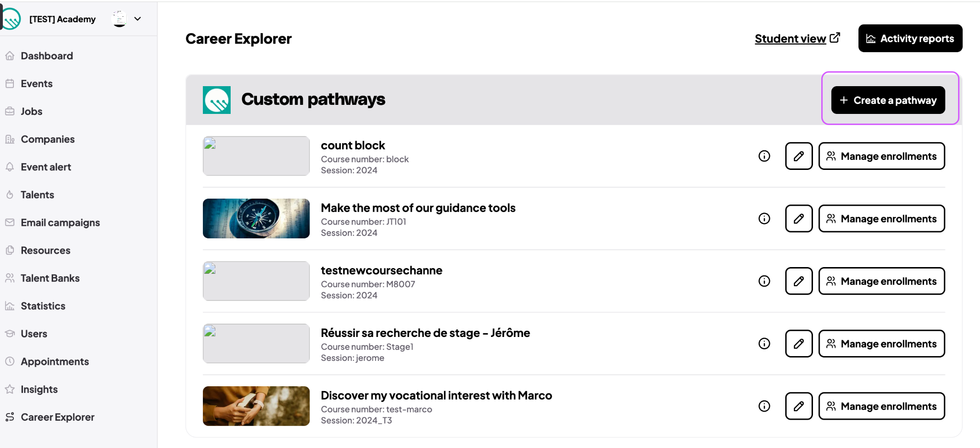Click info icon for Make the most of our guidance tools
Image resolution: width=980 pixels, height=448 pixels.
click(x=764, y=219)
